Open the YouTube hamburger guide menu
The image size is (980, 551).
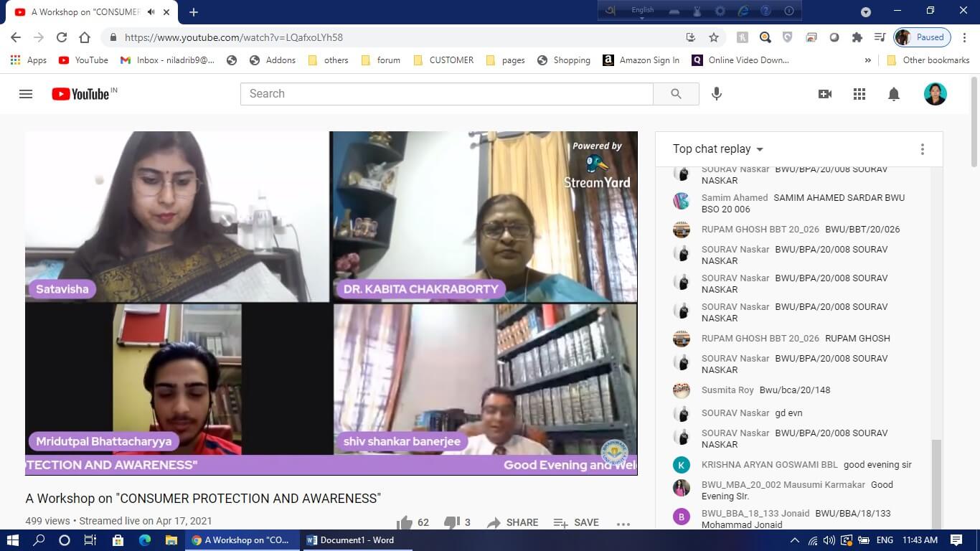tap(26, 94)
